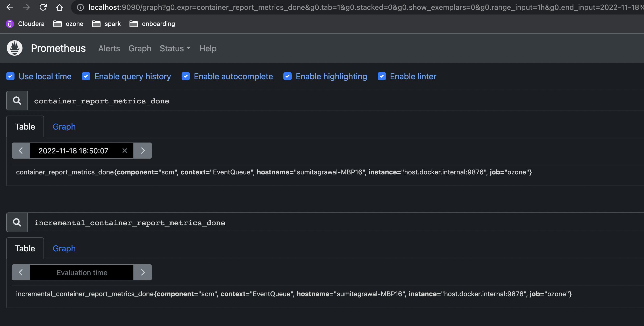Image resolution: width=644 pixels, height=326 pixels.
Task: Disable query history checkbox
Action: point(86,76)
